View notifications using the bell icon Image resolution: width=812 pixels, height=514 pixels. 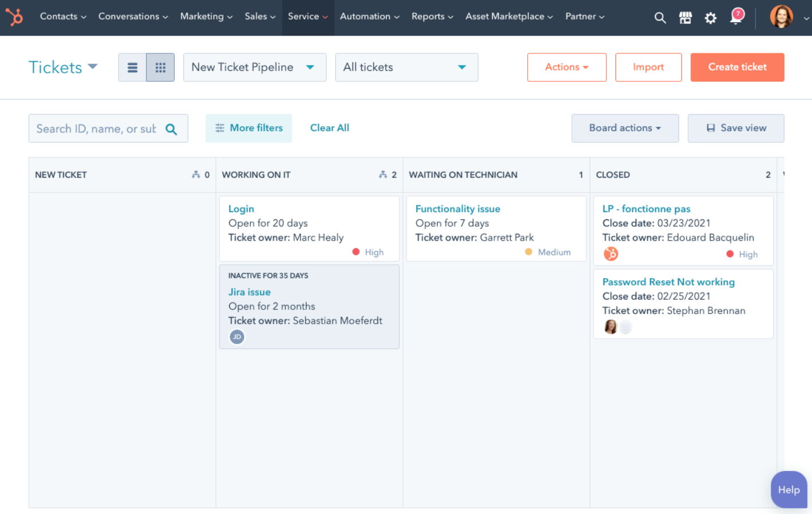coord(735,18)
